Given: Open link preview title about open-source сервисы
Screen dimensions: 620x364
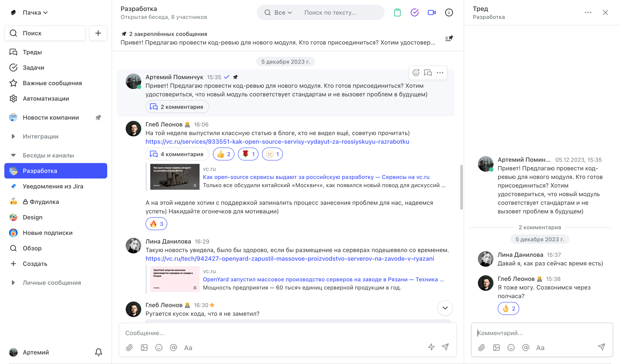Looking at the screenshot, I should [x=316, y=177].
